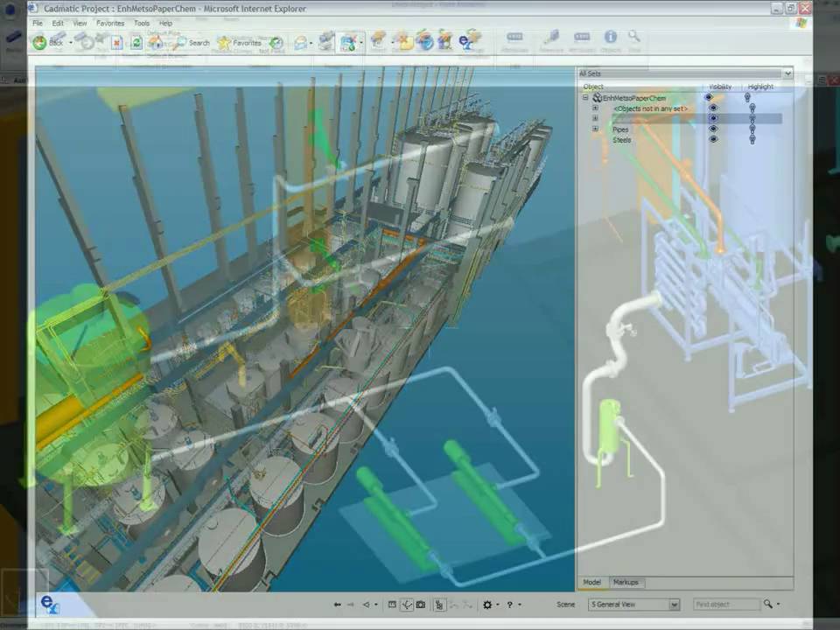Click the question mark help icon
This screenshot has width=840, height=630.
pos(509,605)
